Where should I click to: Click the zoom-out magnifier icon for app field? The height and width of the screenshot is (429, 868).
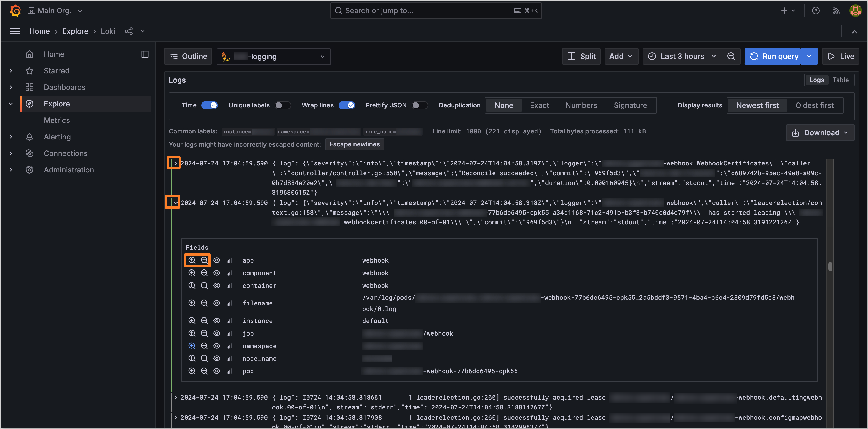tap(204, 260)
